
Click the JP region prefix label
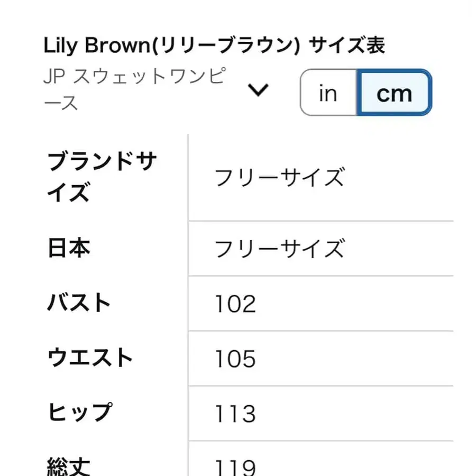[x=54, y=78]
